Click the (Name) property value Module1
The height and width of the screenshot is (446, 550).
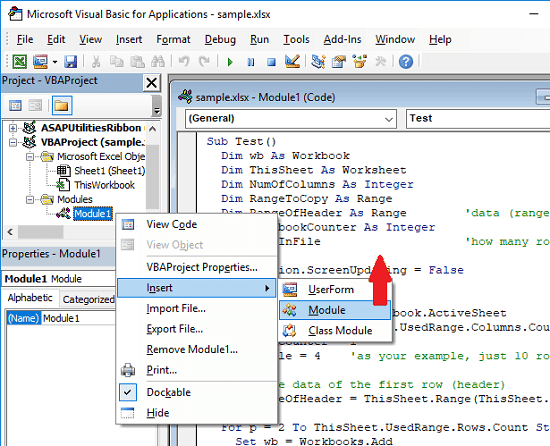pyautogui.click(x=78, y=318)
